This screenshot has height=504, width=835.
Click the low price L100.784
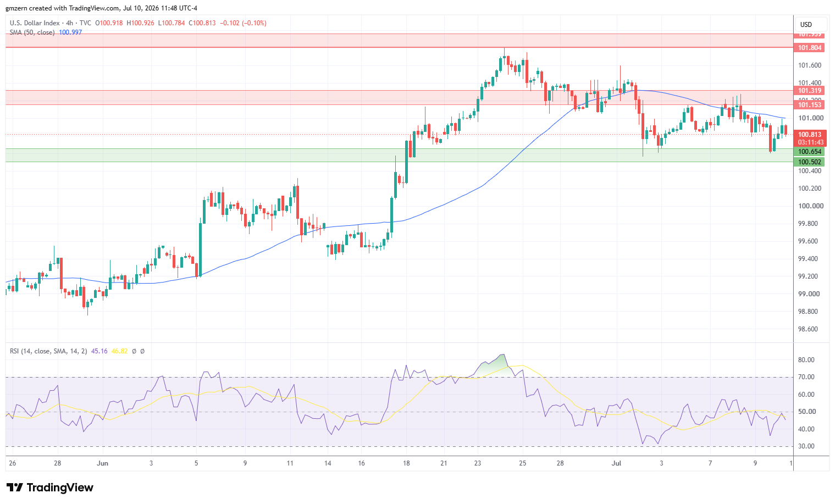tap(172, 23)
